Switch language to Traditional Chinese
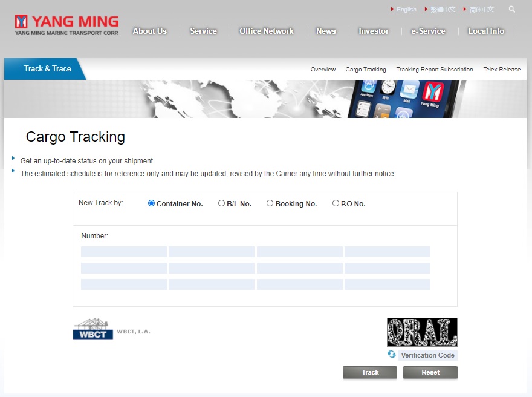This screenshot has height=397, width=532. click(x=443, y=10)
